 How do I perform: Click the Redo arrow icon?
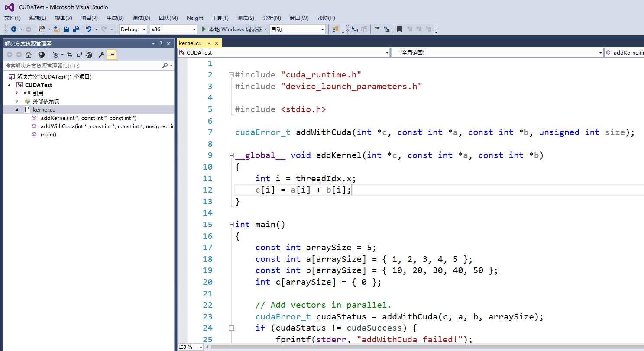(104, 29)
